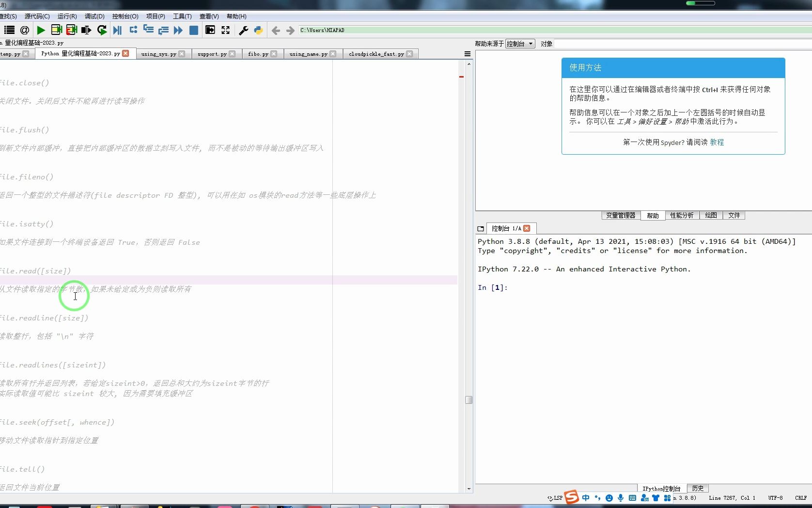
Task: Open editor pane options hamburger menu
Action: coord(468,54)
